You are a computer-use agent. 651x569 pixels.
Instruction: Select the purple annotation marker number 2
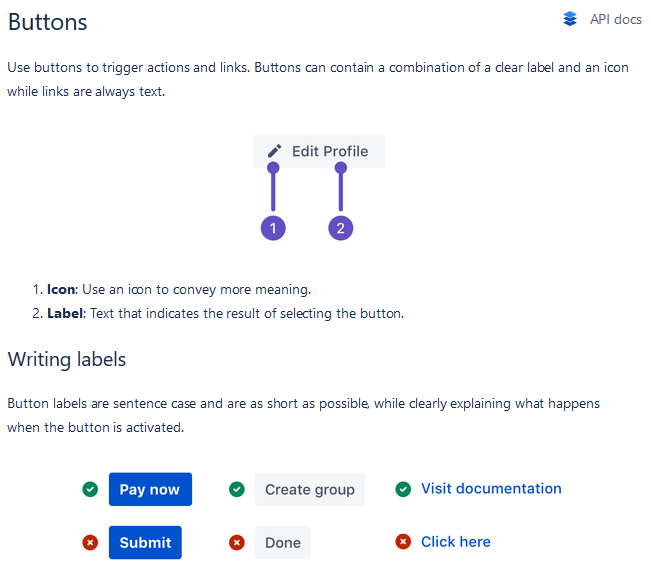[340, 228]
